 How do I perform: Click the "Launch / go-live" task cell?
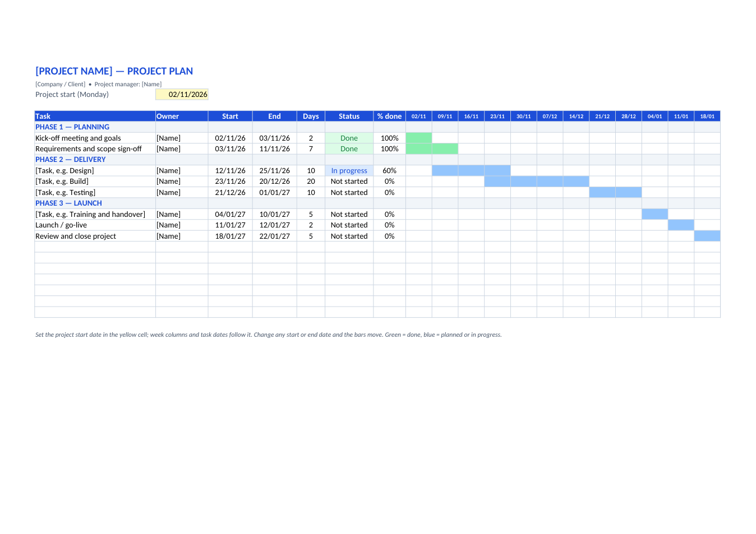95,225
